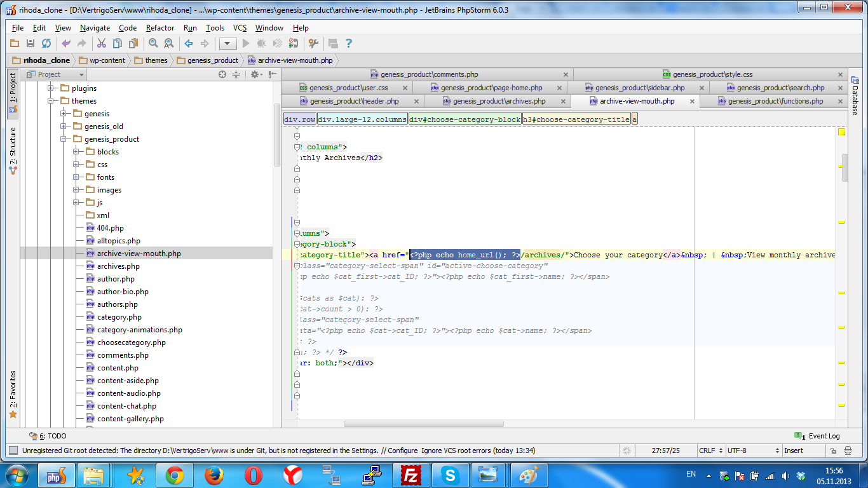This screenshot has height=488, width=868.
Task: Open the Refactor menu
Action: tap(159, 28)
